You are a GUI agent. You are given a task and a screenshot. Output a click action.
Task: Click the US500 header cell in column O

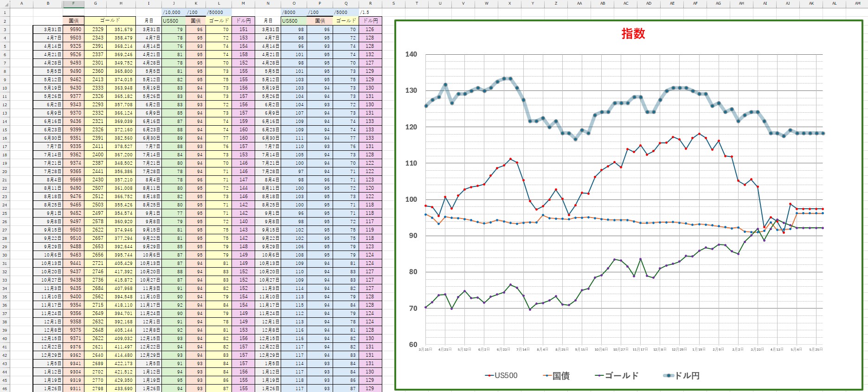293,21
